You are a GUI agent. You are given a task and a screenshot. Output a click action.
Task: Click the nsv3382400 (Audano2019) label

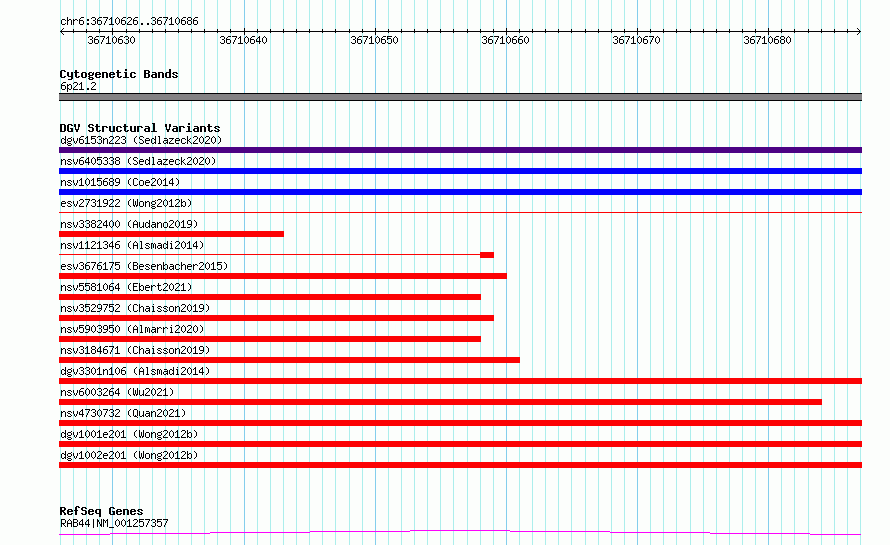(129, 224)
